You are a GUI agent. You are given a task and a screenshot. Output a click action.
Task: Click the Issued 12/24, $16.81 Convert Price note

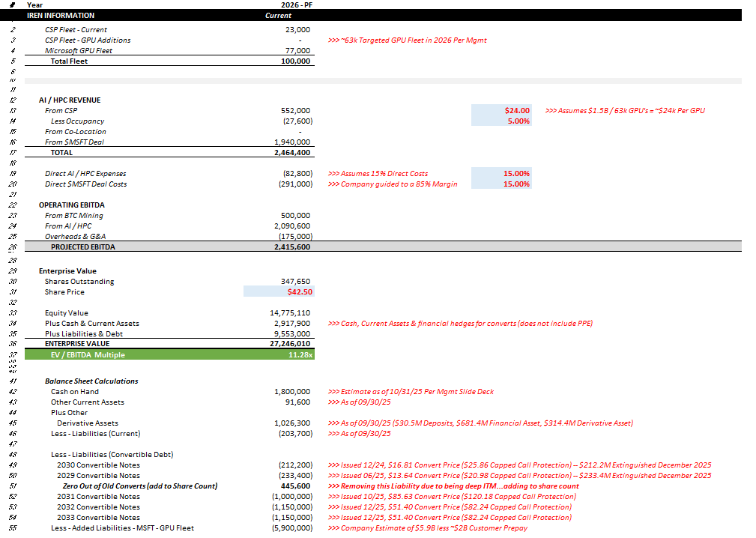(520, 465)
